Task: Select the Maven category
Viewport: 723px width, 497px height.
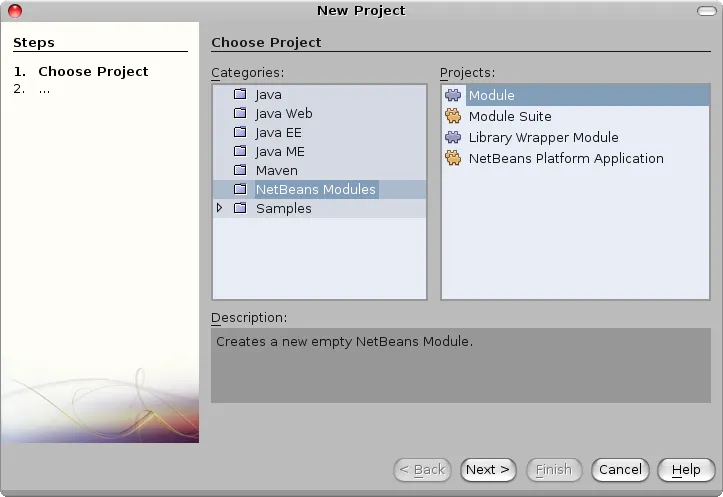Action: tap(277, 171)
